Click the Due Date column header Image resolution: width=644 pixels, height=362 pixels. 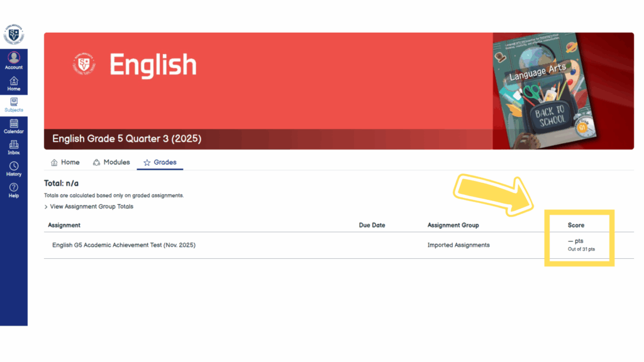372,225
